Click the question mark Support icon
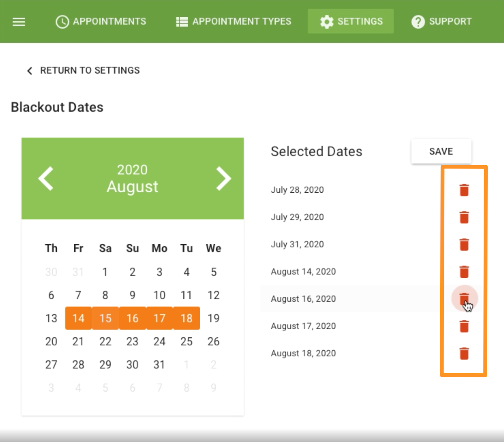Screen dimensions: 504x442 tap(418, 21)
